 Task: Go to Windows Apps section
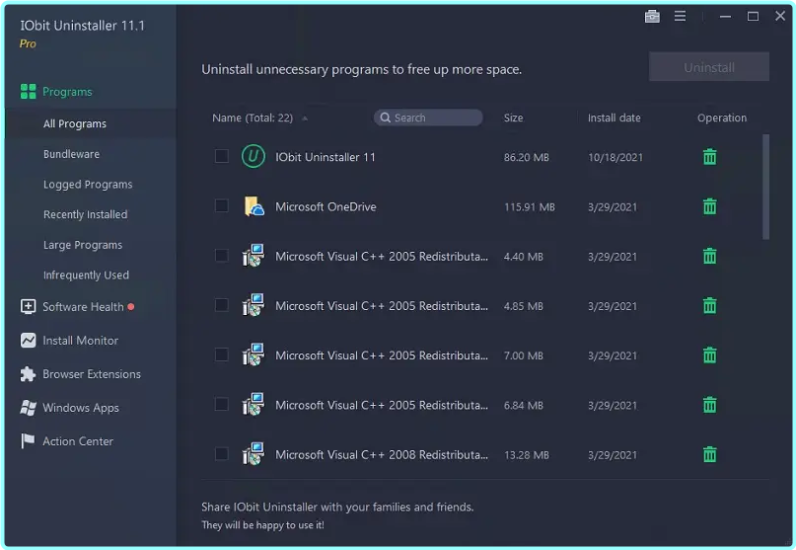(80, 408)
